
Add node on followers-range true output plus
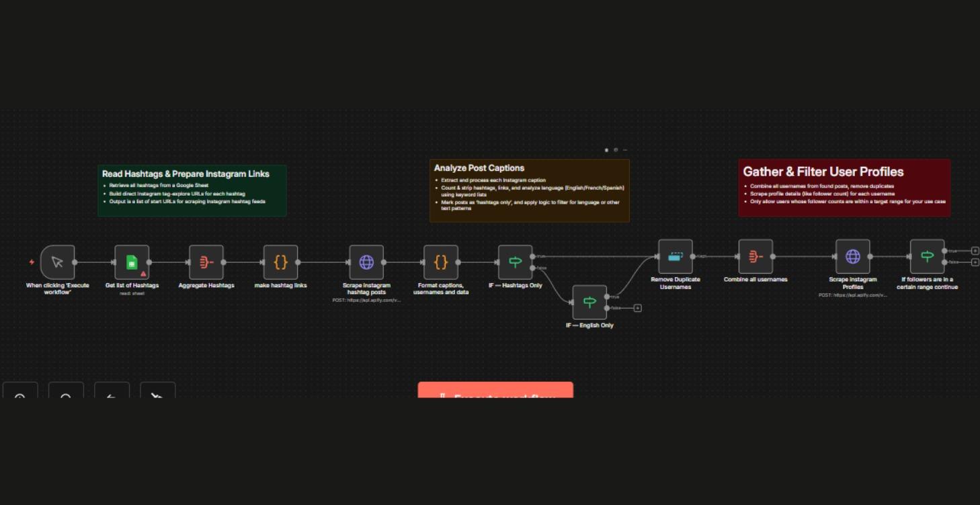point(975,251)
